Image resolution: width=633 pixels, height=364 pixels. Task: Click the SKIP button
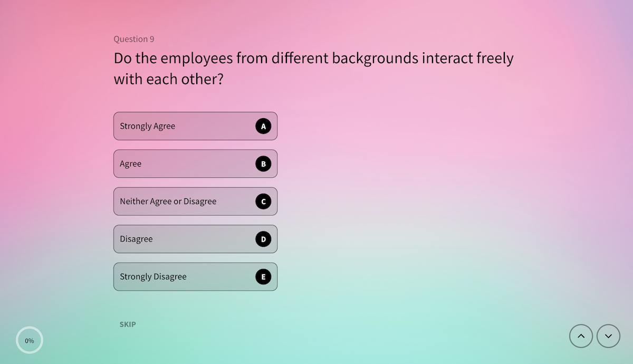[127, 324]
